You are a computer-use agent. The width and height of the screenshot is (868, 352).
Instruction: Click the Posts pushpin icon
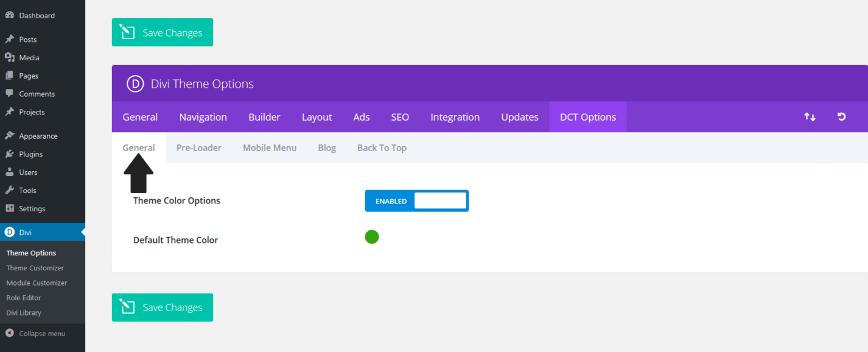point(9,39)
